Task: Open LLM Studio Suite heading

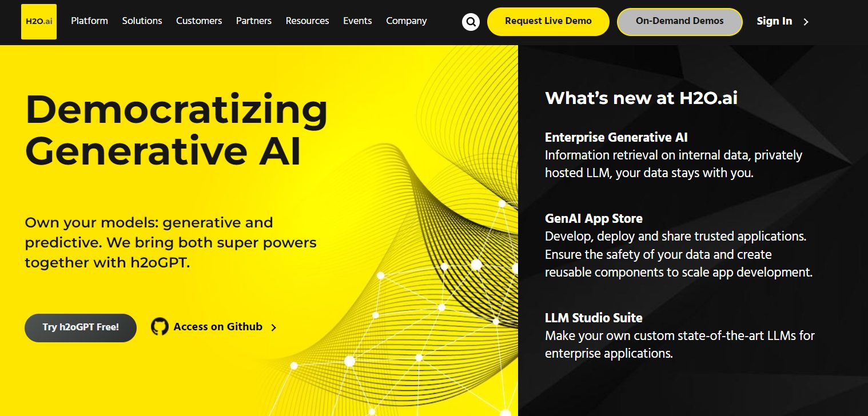Action: [594, 318]
